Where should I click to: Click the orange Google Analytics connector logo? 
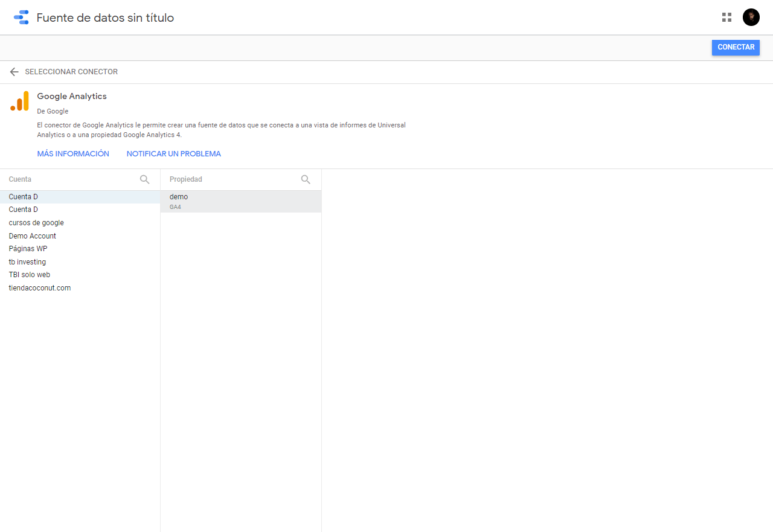tap(19, 101)
